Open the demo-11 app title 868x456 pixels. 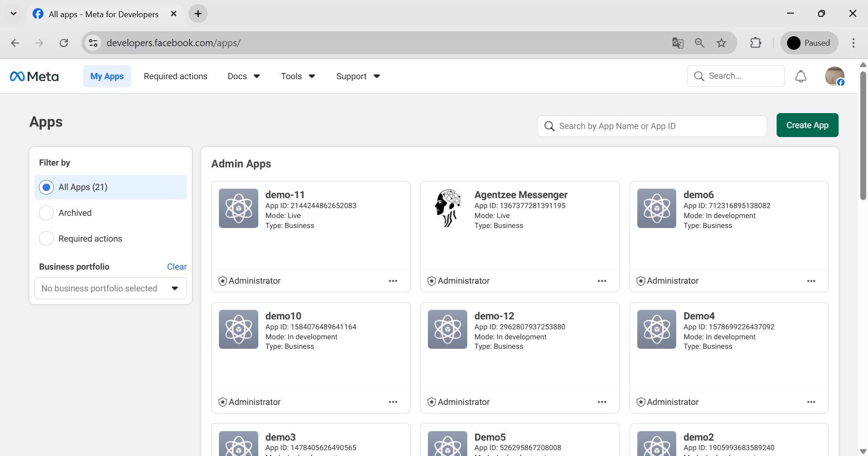(x=285, y=195)
